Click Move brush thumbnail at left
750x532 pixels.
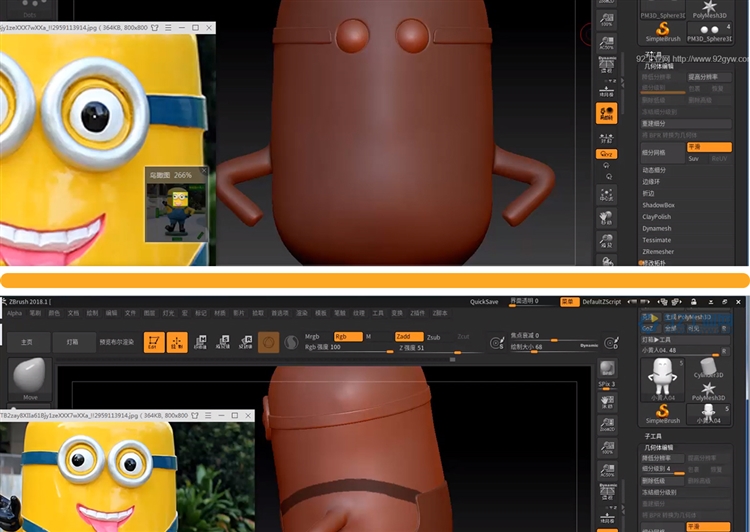[30, 379]
